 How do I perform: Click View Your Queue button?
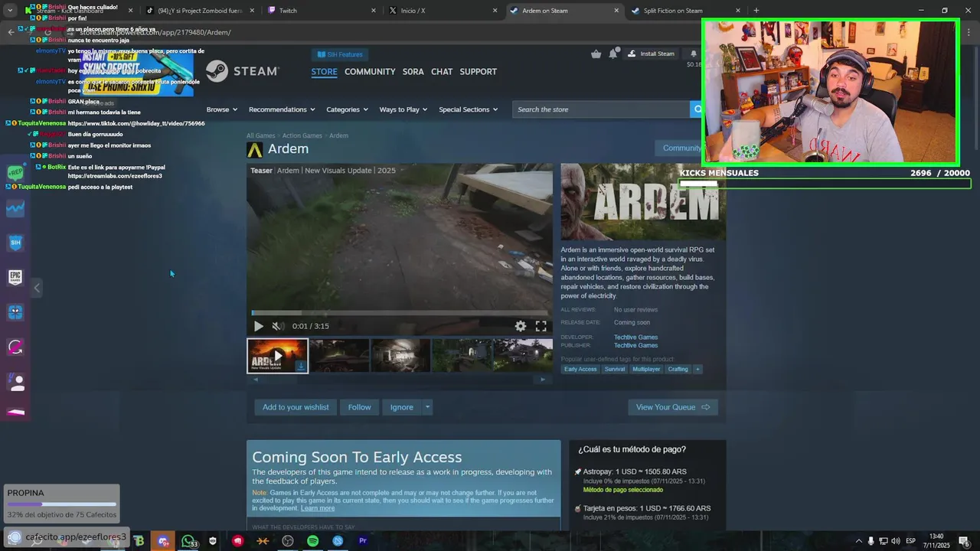(x=673, y=407)
